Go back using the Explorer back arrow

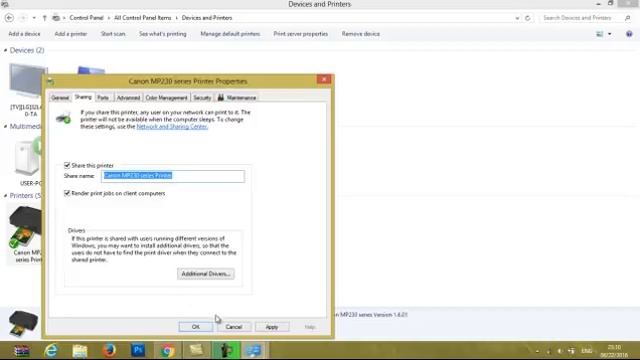[x=9, y=18]
